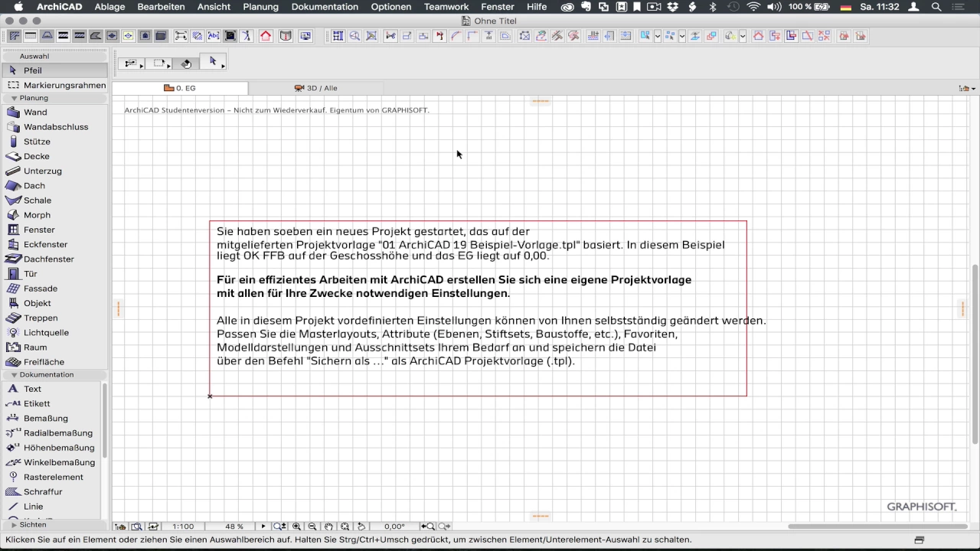Activate the Morph tool
980x551 pixels.
point(54,215)
